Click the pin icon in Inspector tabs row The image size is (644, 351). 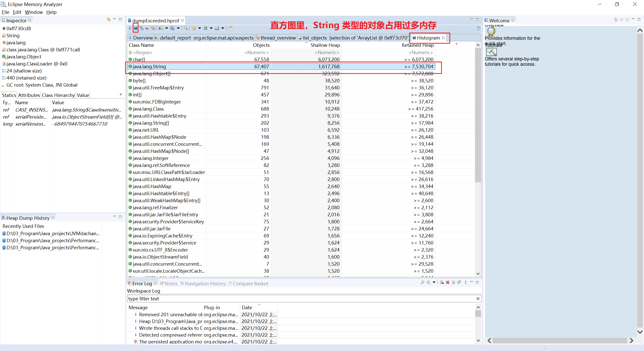pos(121,95)
